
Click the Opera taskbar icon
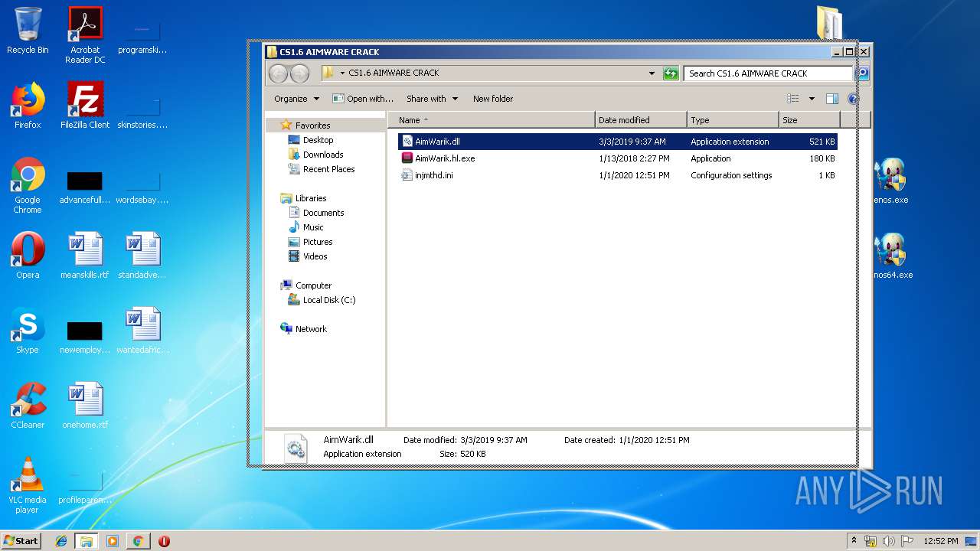164,541
